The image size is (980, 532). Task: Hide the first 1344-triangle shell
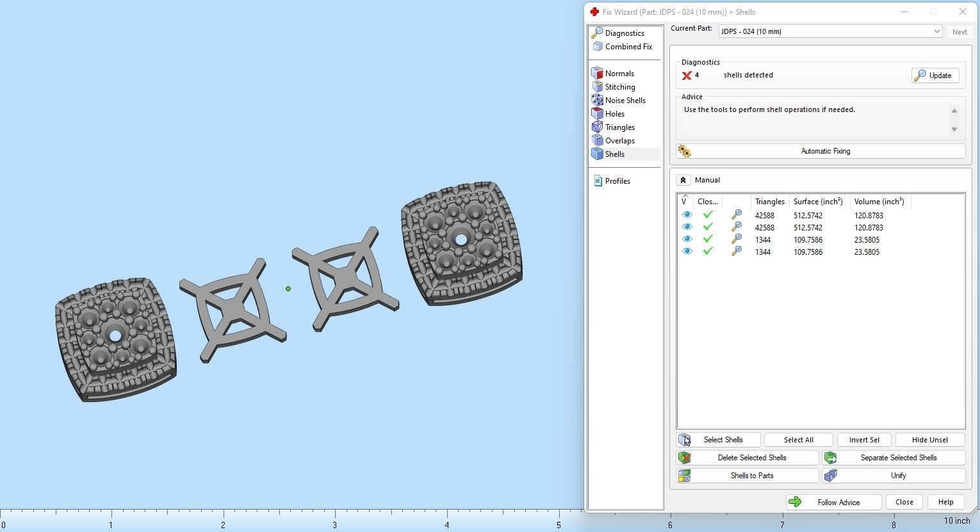[687, 239]
